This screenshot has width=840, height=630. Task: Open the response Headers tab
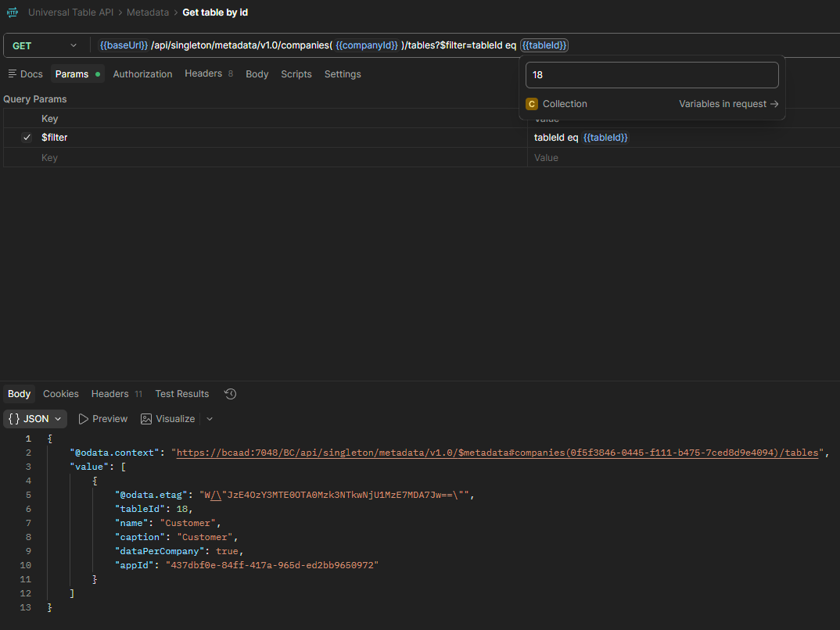tap(117, 394)
